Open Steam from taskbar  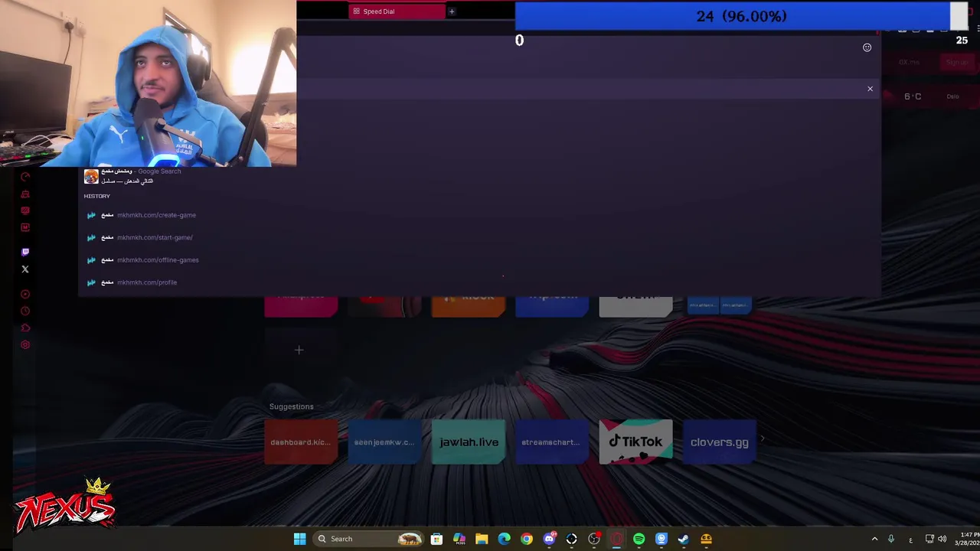pyautogui.click(x=684, y=539)
